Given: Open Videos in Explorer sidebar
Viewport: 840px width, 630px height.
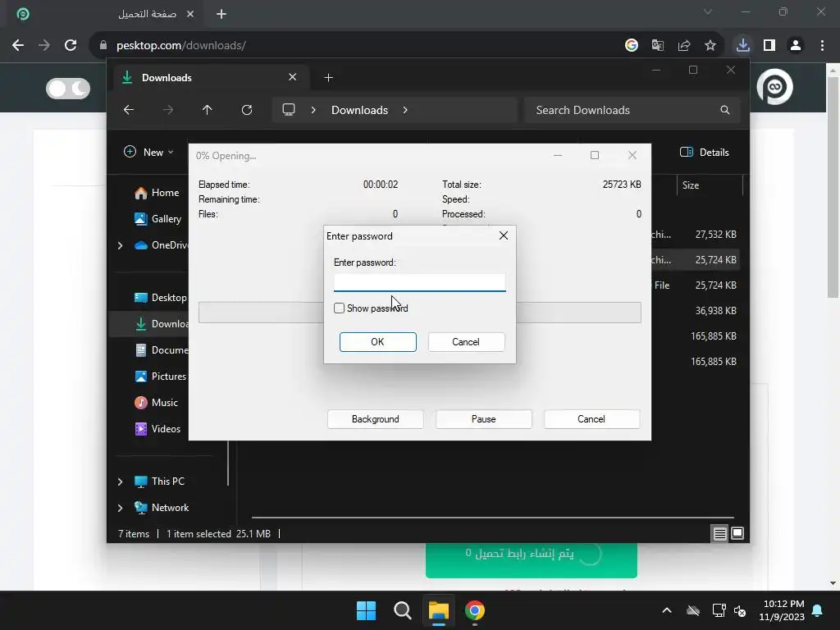Looking at the screenshot, I should [157, 428].
